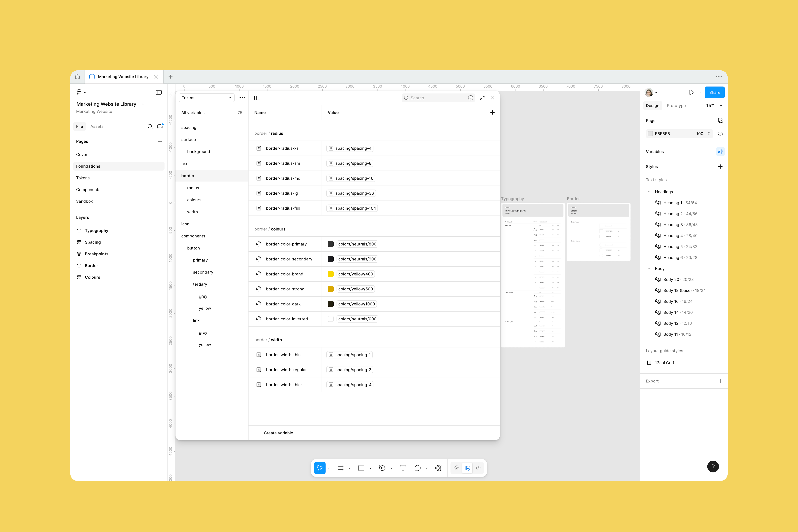This screenshot has height=532, width=798.
Task: Open local variables settings icon
Action: pyautogui.click(x=720, y=152)
